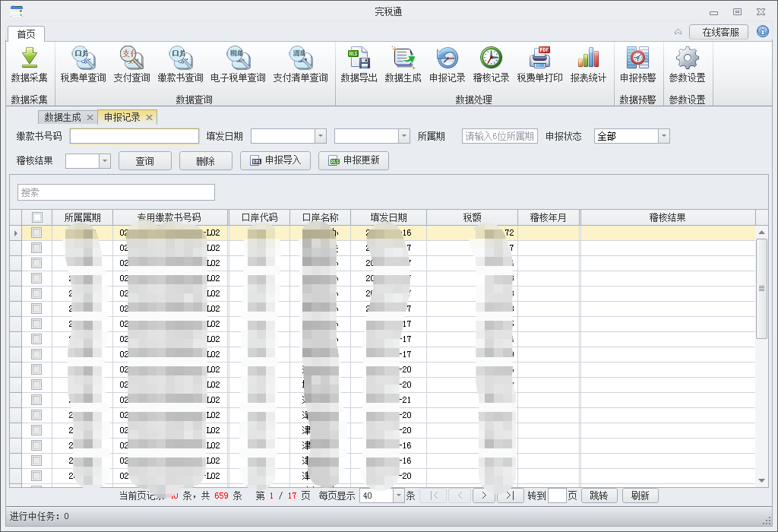
Task: Open the 税费单打印 PDF print icon
Action: [540, 65]
